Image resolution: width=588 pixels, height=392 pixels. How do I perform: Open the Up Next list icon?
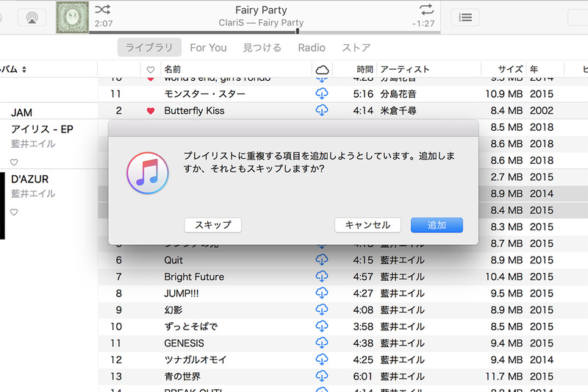[x=465, y=18]
